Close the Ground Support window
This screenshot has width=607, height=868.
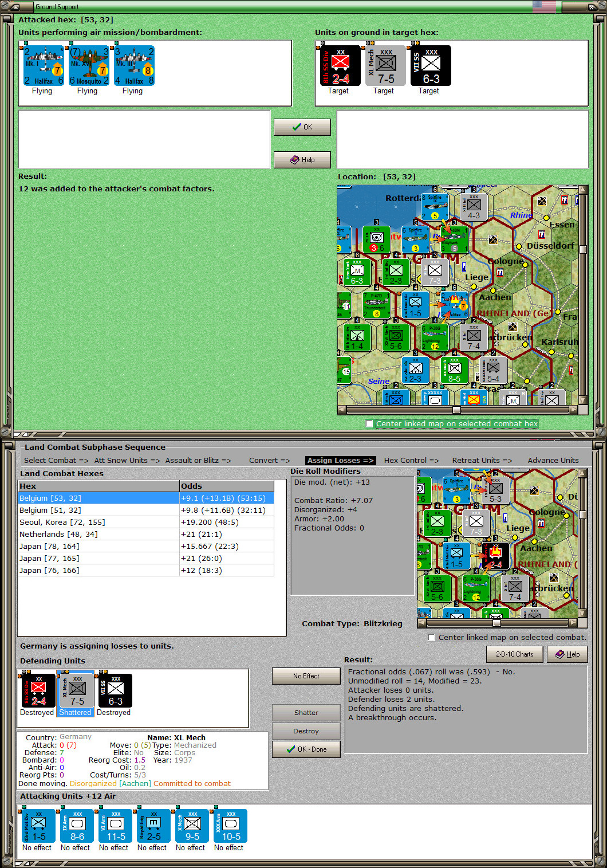click(592, 7)
